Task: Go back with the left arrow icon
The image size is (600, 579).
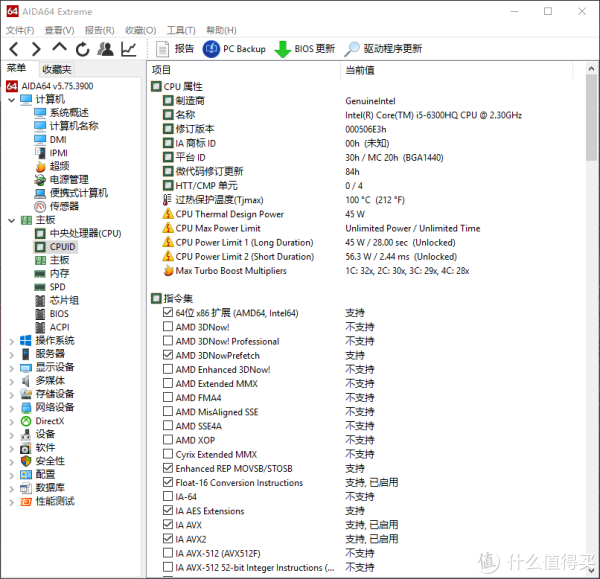Action: point(14,49)
